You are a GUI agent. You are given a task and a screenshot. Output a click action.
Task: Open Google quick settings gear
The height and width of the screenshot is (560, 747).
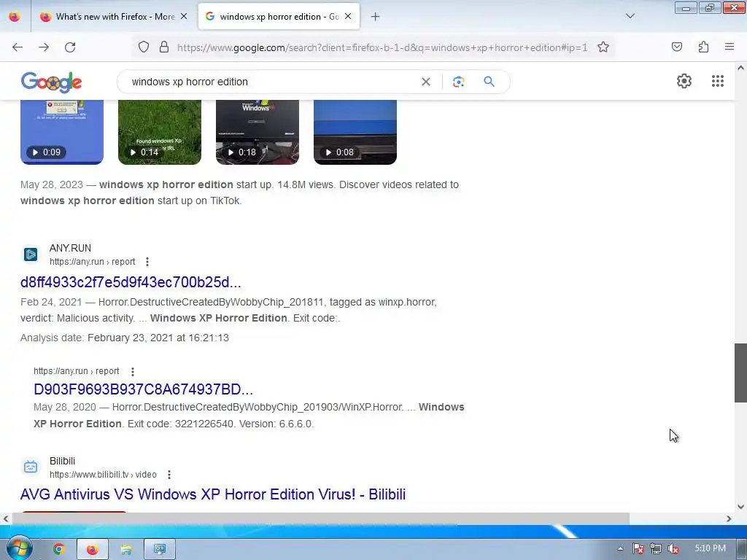(x=684, y=81)
